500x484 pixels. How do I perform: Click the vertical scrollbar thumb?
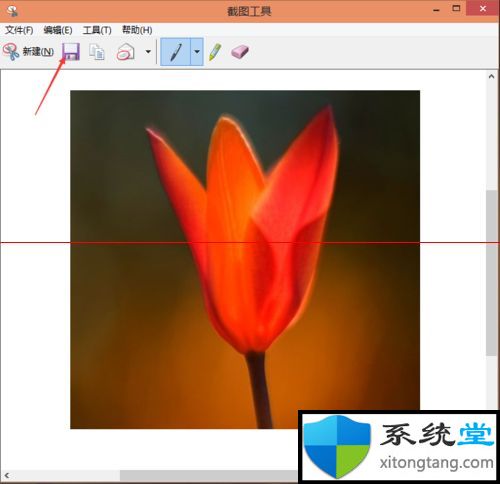click(491, 273)
